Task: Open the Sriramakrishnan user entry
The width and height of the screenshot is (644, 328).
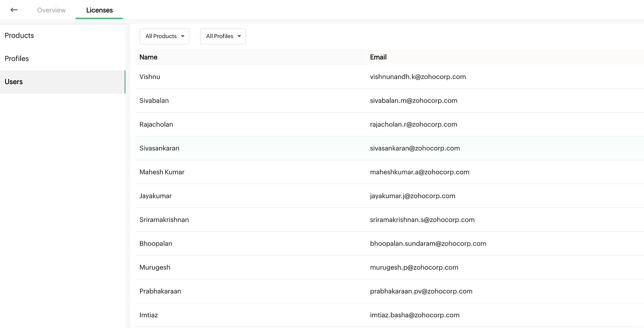Action: pos(164,220)
